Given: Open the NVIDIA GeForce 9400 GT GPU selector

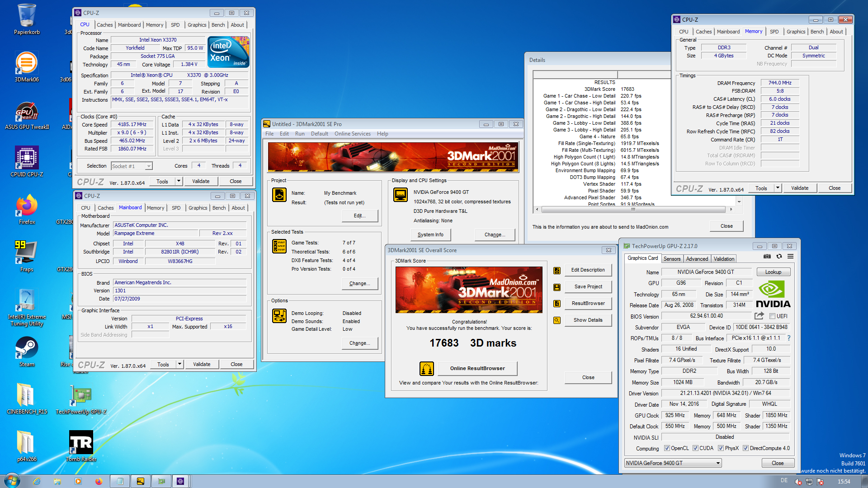Looking at the screenshot, I should [x=673, y=463].
